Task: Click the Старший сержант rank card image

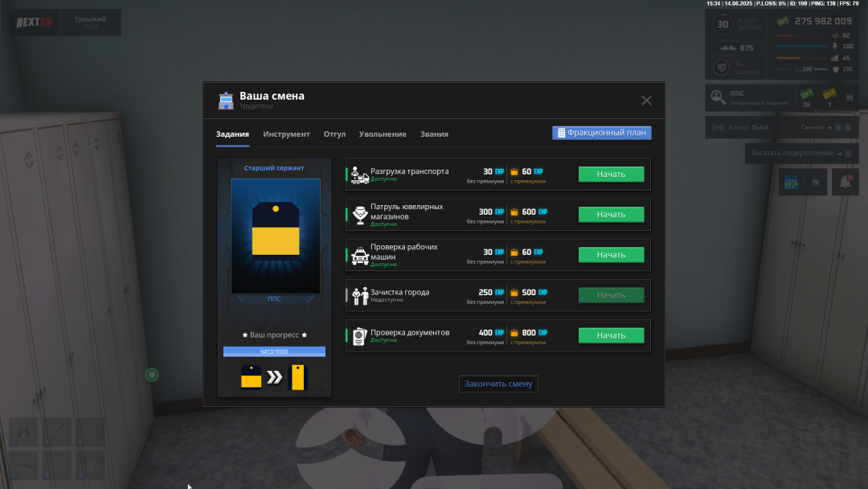Action: point(275,236)
